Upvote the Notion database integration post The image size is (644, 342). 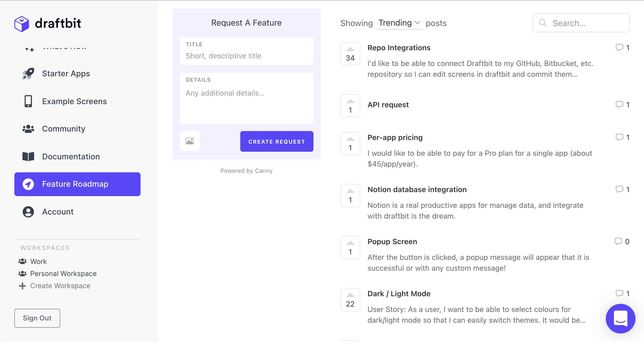click(x=350, y=196)
